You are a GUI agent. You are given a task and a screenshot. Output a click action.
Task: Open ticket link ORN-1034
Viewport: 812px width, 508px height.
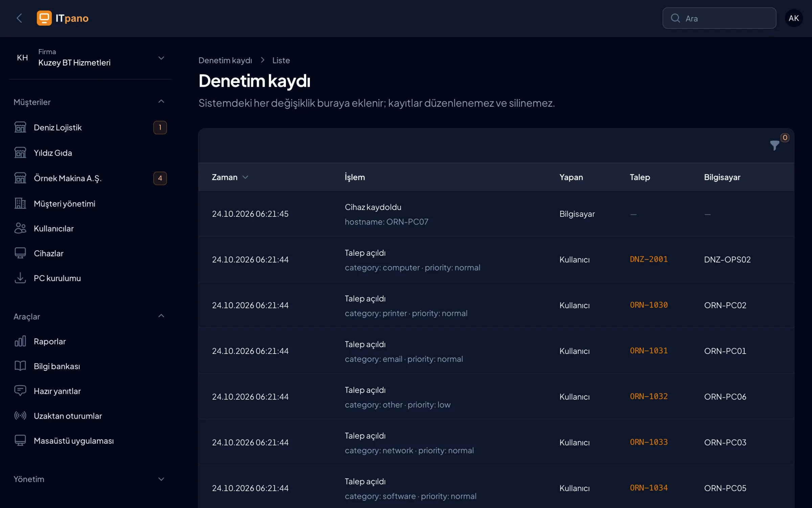tap(649, 488)
